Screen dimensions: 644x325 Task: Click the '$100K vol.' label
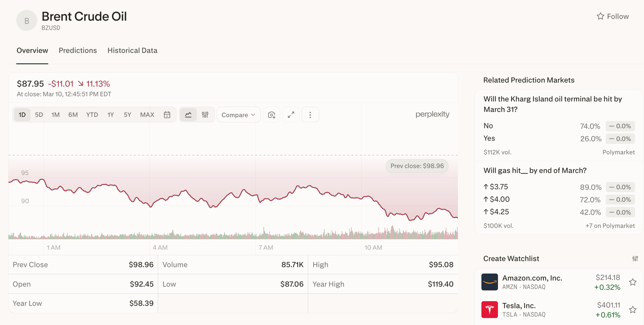click(498, 226)
